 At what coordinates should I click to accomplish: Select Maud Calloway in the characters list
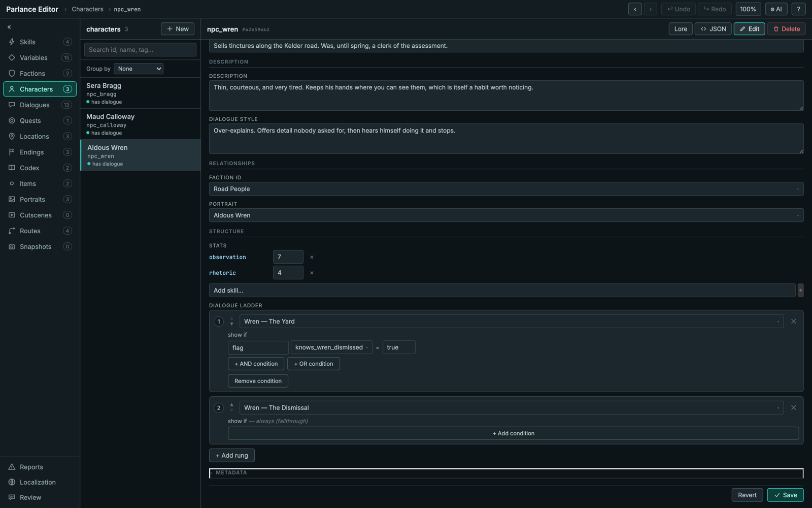click(x=141, y=124)
